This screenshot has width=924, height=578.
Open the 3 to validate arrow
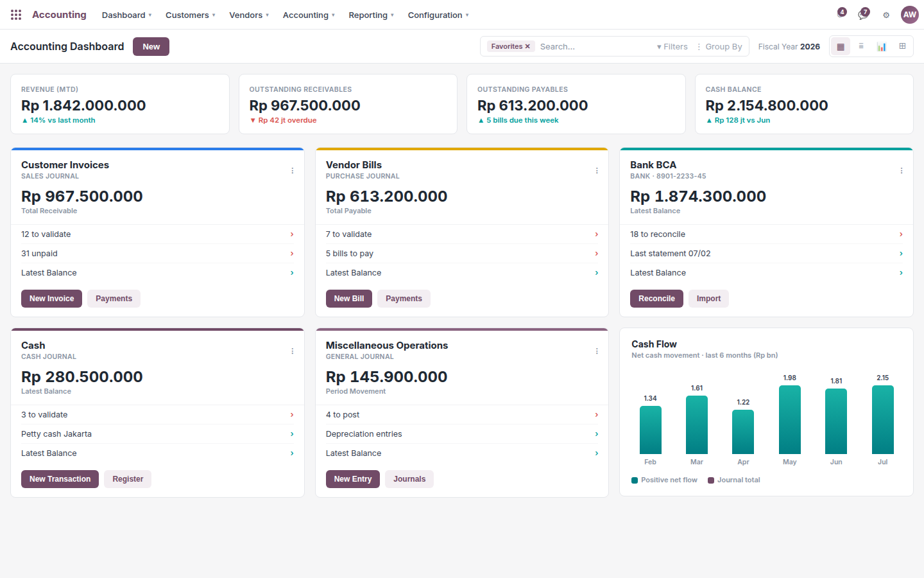tap(292, 415)
